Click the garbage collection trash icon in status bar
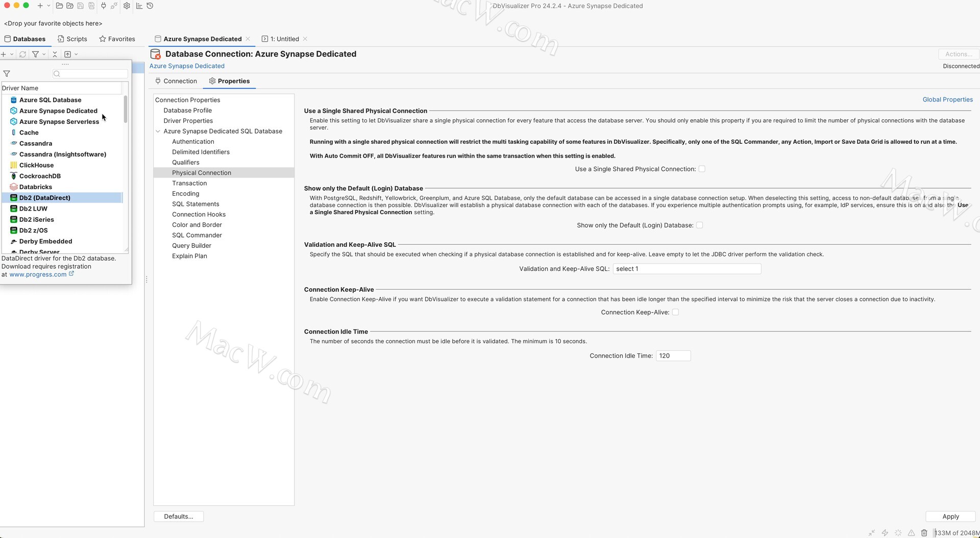This screenshot has height=538, width=980. pos(924,533)
